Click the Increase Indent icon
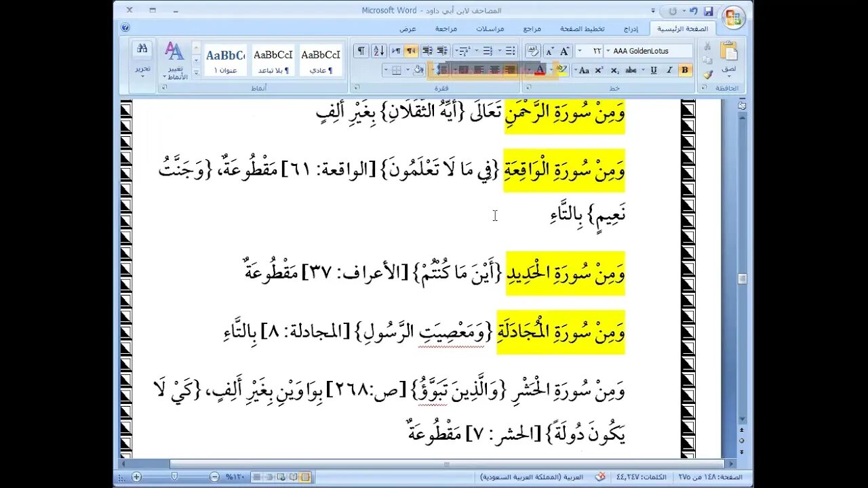This screenshot has height=488, width=868. (427, 51)
